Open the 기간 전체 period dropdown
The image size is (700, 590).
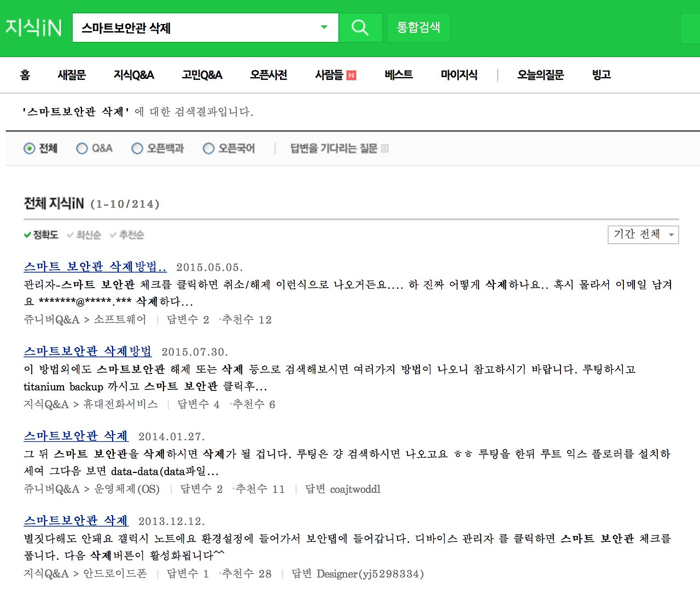[x=643, y=235]
